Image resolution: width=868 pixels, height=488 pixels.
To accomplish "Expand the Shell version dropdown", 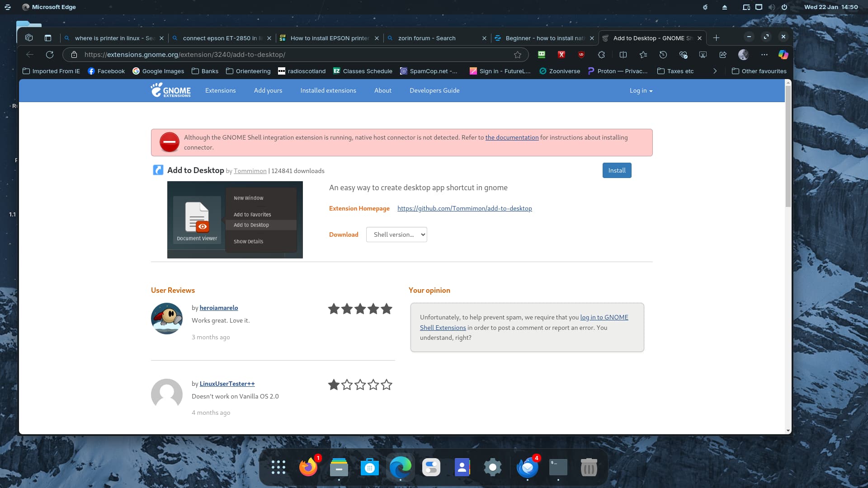I will [x=396, y=235].
